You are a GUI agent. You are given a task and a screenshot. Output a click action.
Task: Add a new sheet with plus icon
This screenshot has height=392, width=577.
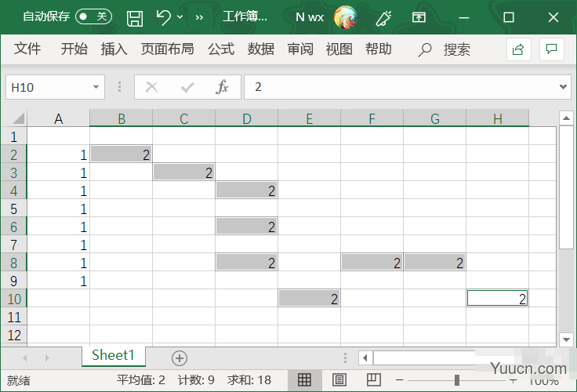(180, 358)
